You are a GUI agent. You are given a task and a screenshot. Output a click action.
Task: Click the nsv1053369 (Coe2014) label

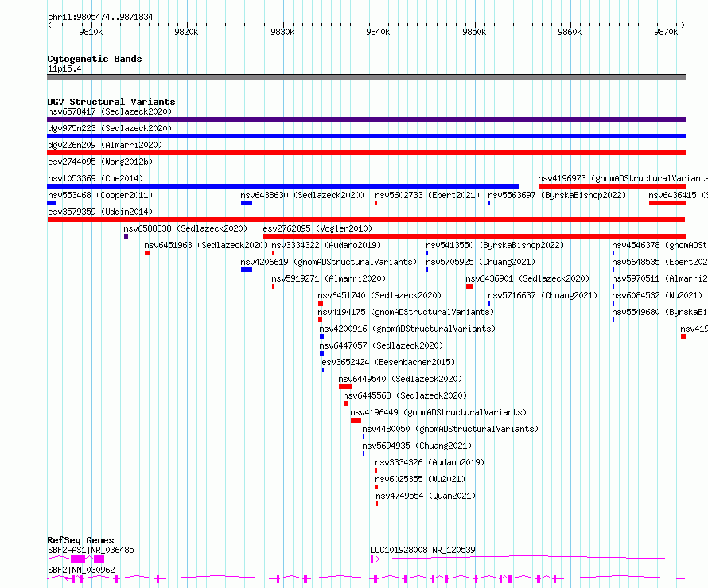tap(95, 178)
